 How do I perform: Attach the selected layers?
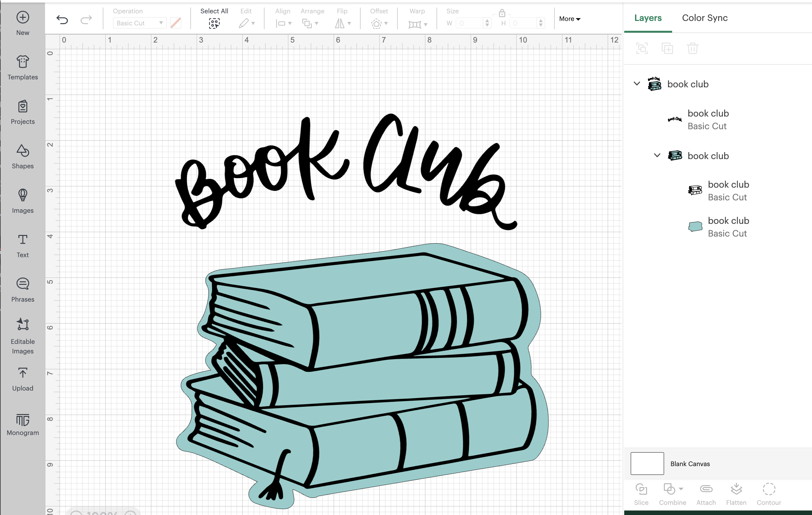(705, 494)
